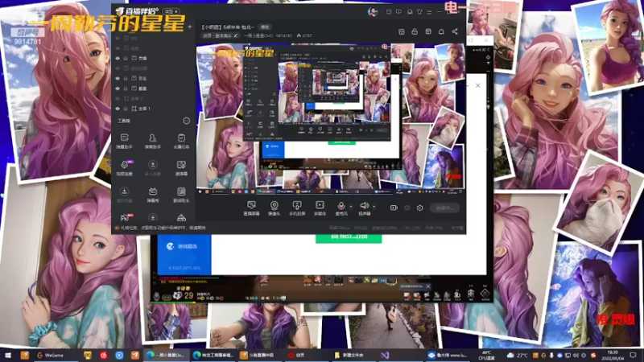Open the hamburger menu in title bar

click(429, 12)
